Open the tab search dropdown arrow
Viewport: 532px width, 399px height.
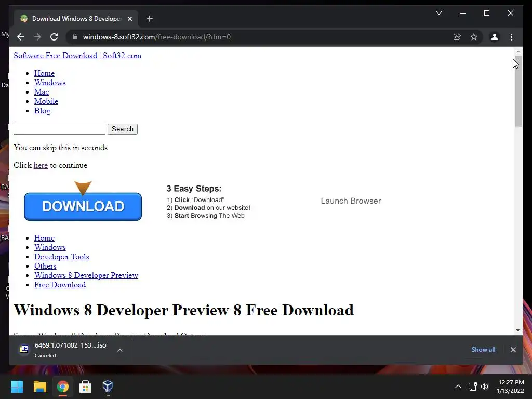point(438,13)
